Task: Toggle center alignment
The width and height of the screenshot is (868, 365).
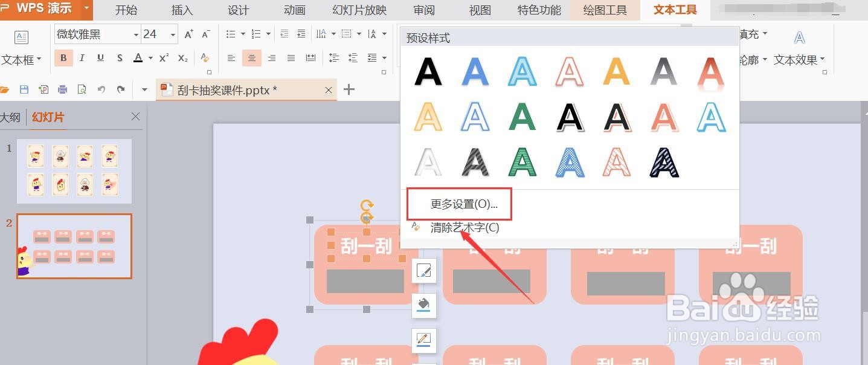Action: click(x=251, y=57)
